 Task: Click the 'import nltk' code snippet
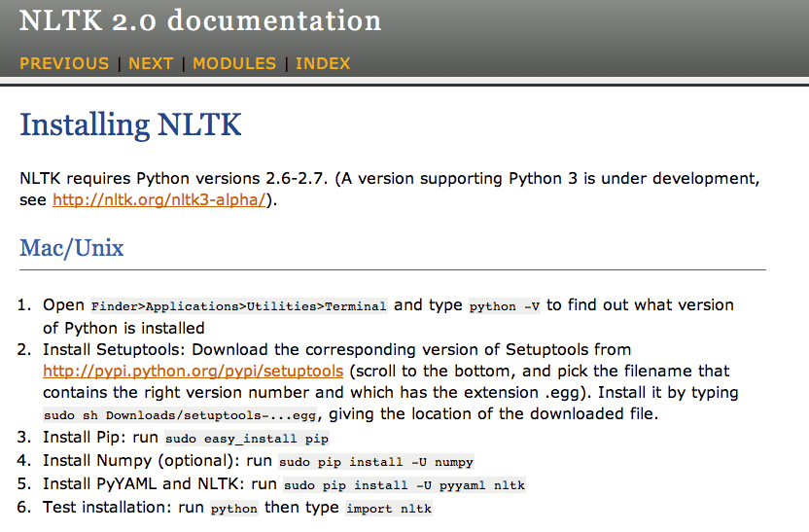point(389,509)
